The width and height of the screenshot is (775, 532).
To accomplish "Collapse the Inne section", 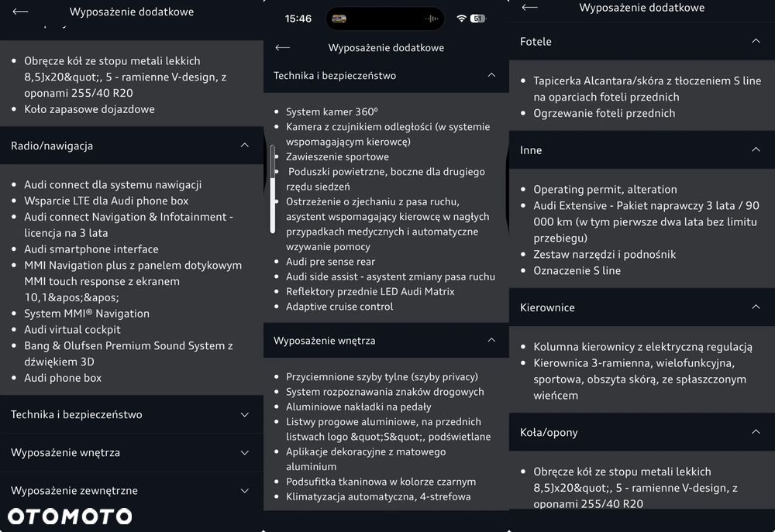I will click(642, 149).
